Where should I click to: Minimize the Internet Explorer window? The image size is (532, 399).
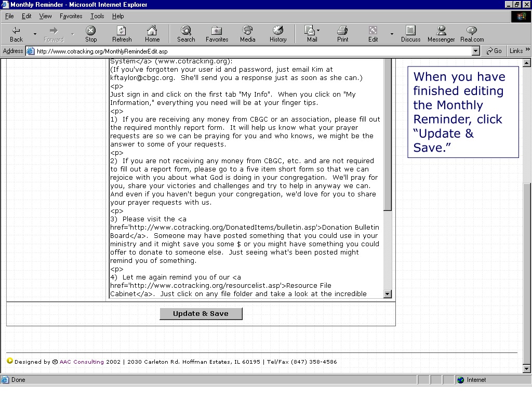(508, 4)
